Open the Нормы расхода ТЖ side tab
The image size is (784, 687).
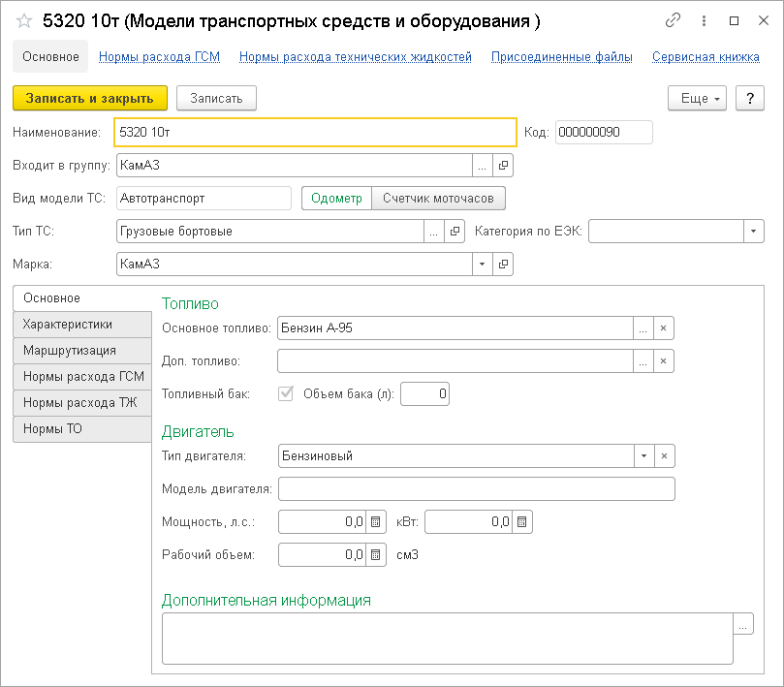point(82,402)
